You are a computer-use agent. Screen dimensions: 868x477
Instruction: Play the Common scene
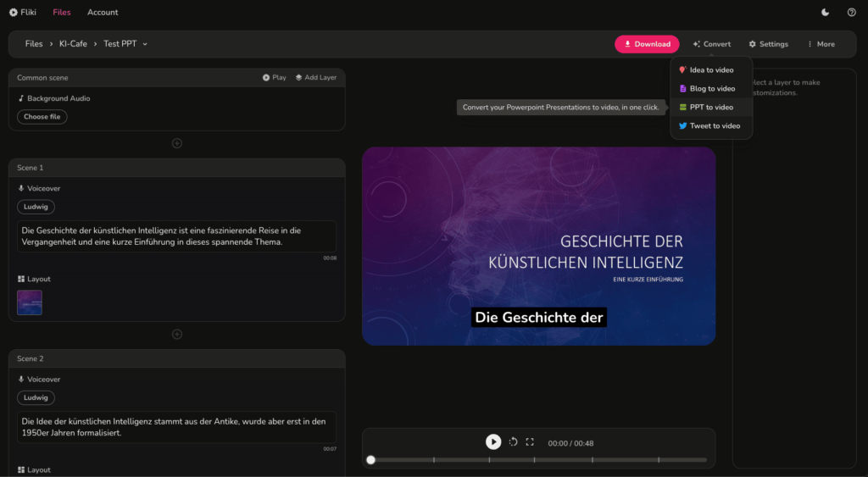pyautogui.click(x=274, y=78)
